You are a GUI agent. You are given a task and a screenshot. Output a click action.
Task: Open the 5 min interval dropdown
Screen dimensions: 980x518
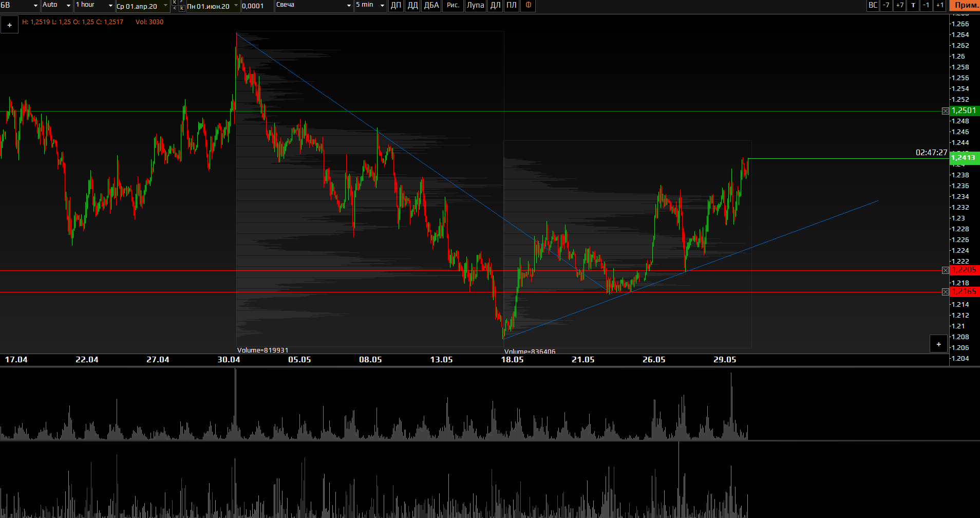pos(370,6)
